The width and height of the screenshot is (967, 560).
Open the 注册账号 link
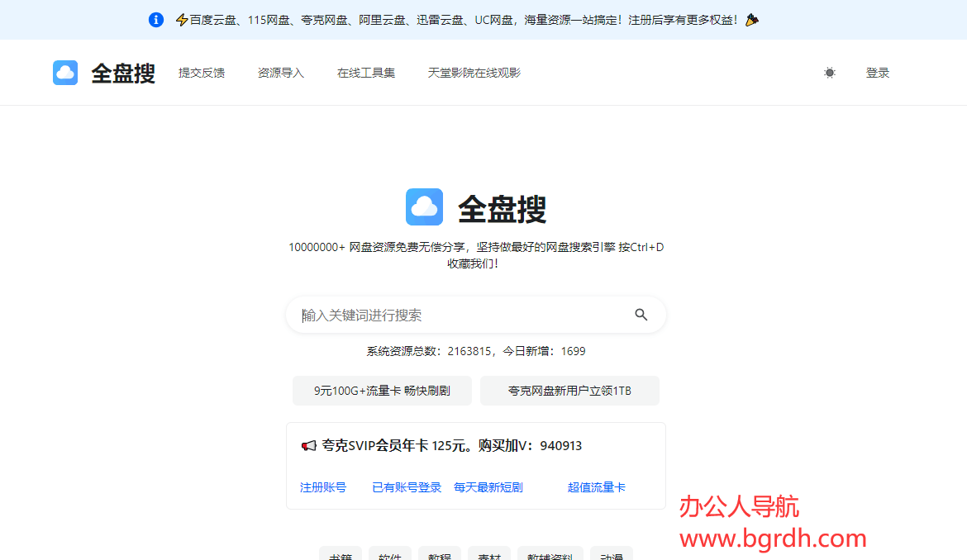pyautogui.click(x=323, y=487)
